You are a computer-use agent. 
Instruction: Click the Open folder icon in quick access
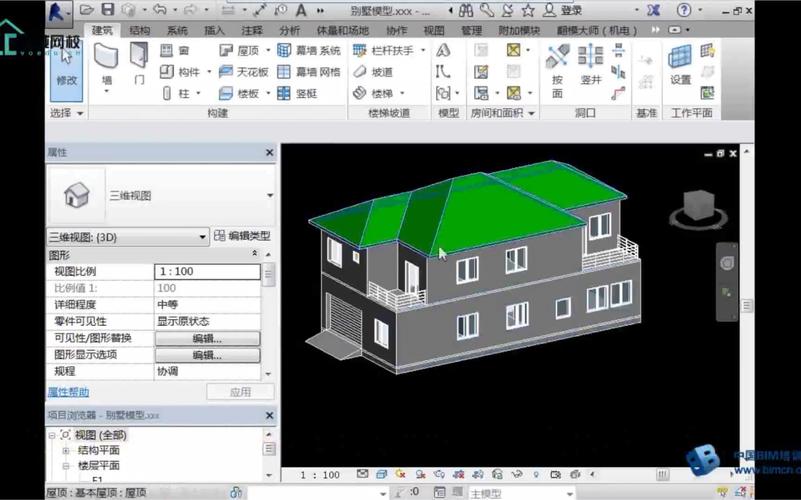(x=87, y=9)
